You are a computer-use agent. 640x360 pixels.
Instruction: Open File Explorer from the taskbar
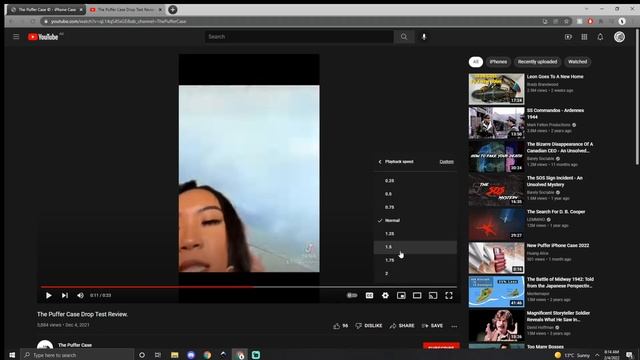pyautogui.click(x=174, y=355)
